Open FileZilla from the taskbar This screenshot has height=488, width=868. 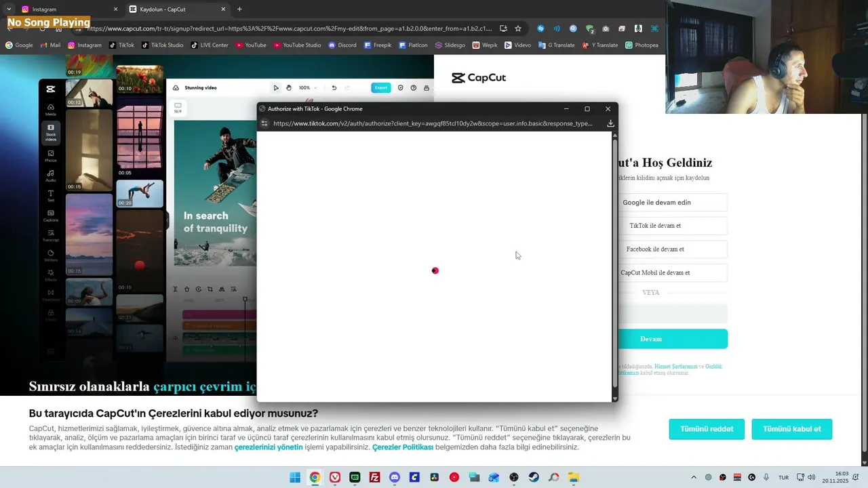(x=374, y=477)
